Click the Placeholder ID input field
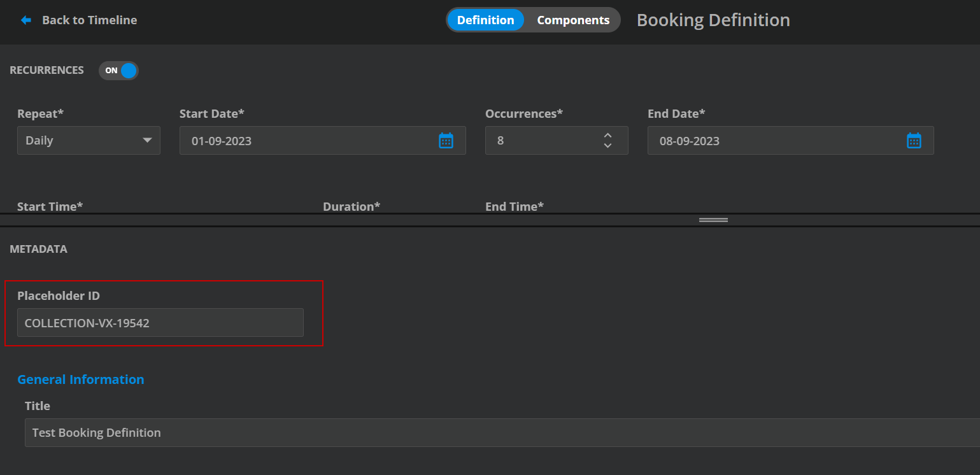This screenshot has width=980, height=475. (x=160, y=323)
